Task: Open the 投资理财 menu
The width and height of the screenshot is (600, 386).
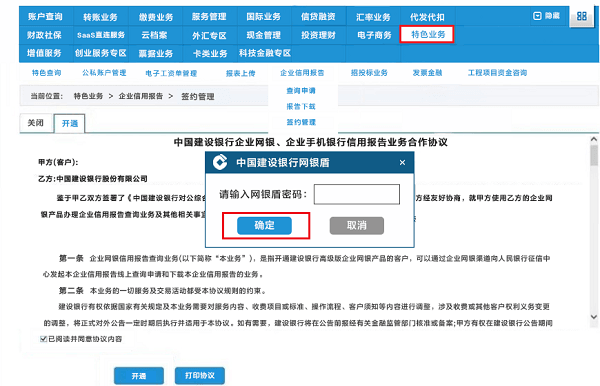Action: tap(318, 35)
